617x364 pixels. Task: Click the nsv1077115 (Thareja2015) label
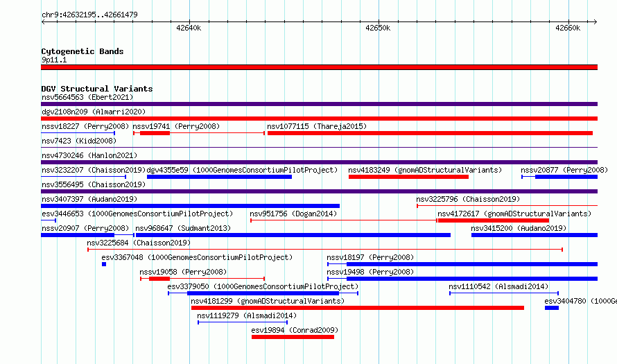point(317,126)
